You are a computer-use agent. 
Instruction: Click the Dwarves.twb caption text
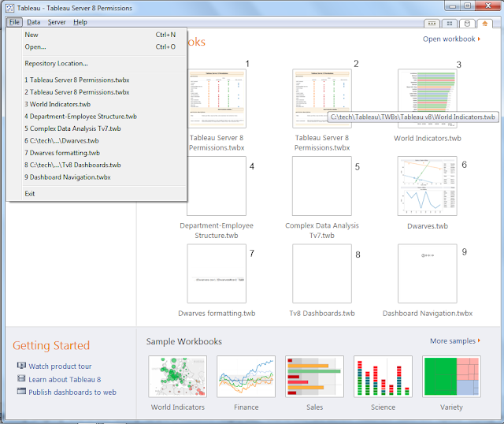click(427, 226)
